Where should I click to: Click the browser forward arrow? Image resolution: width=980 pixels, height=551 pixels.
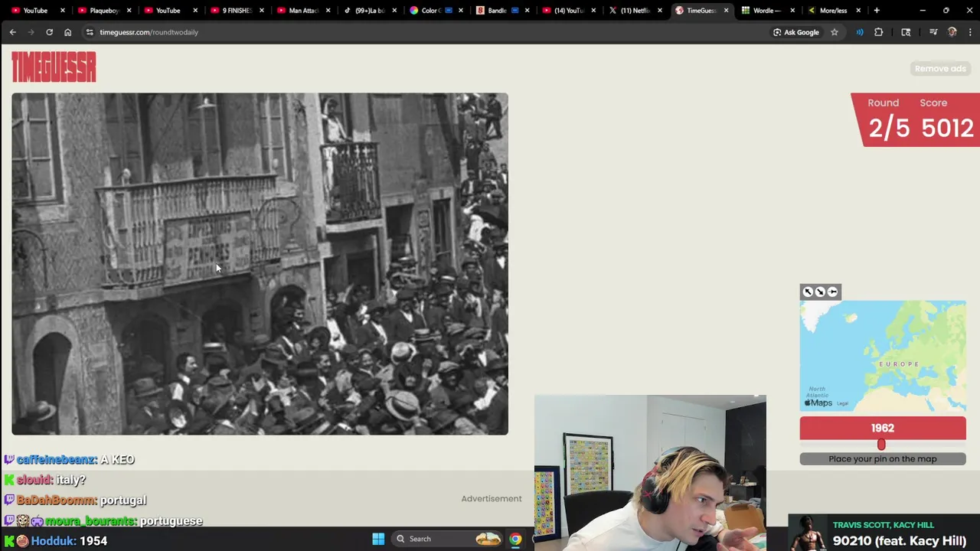pyautogui.click(x=31, y=32)
